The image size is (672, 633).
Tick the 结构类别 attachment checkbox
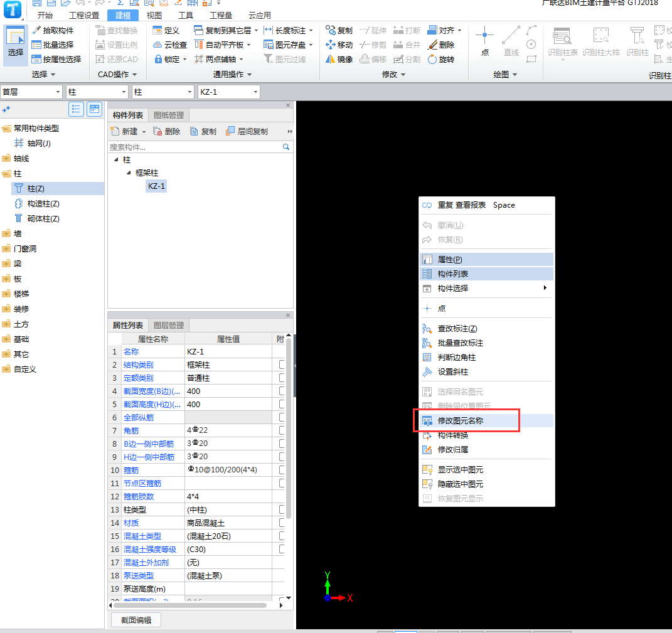pos(282,364)
